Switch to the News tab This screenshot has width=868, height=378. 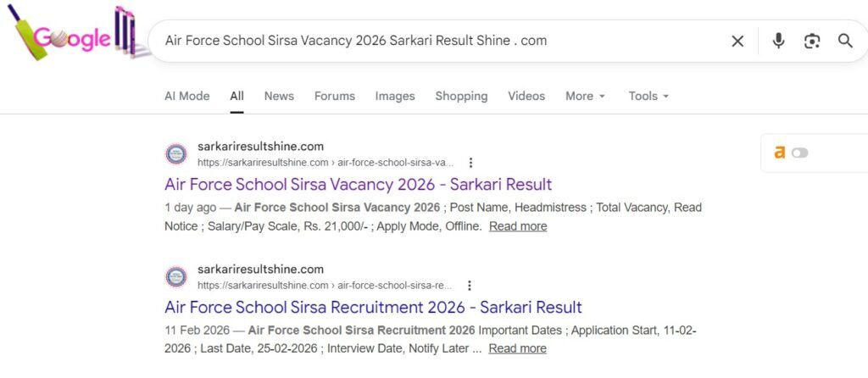[x=279, y=96]
